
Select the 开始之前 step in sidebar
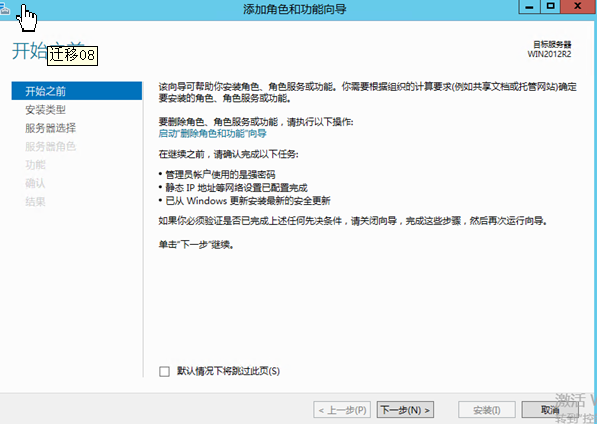click(x=77, y=91)
